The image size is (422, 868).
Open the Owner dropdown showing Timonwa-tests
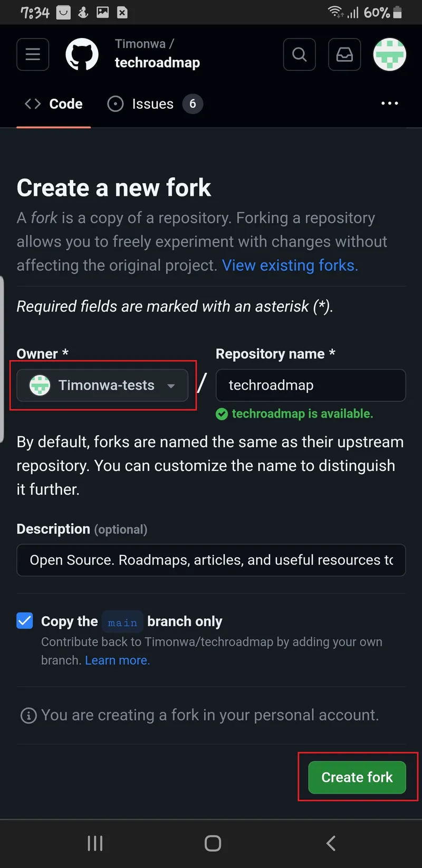coord(103,385)
